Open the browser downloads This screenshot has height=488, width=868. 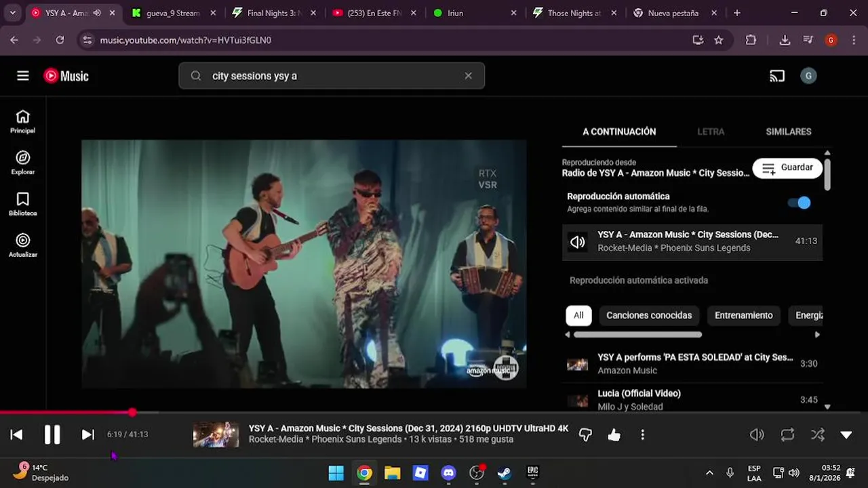coord(785,40)
